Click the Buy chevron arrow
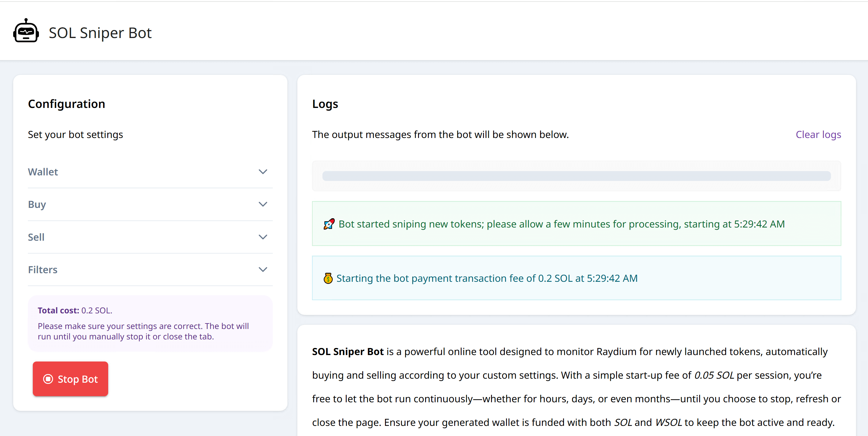Image resolution: width=868 pixels, height=436 pixels. click(263, 204)
